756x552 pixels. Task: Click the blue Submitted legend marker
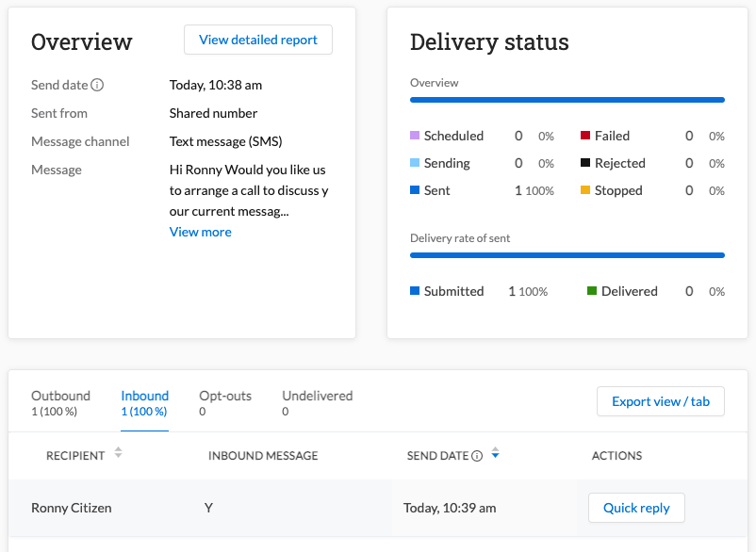(413, 291)
